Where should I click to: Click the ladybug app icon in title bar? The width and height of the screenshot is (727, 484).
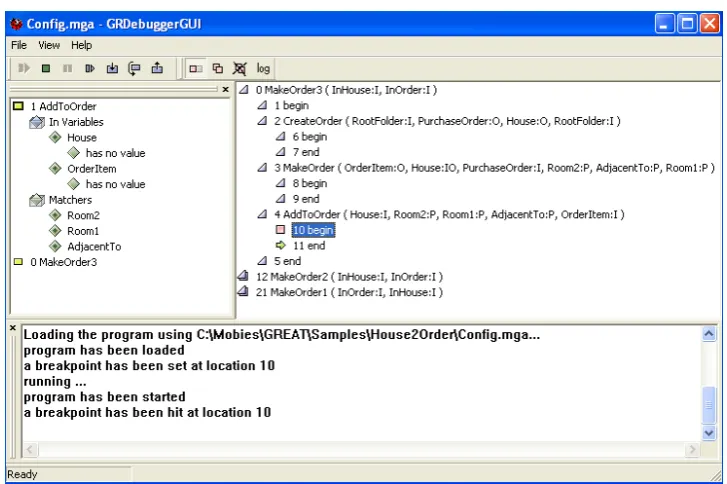click(x=16, y=24)
